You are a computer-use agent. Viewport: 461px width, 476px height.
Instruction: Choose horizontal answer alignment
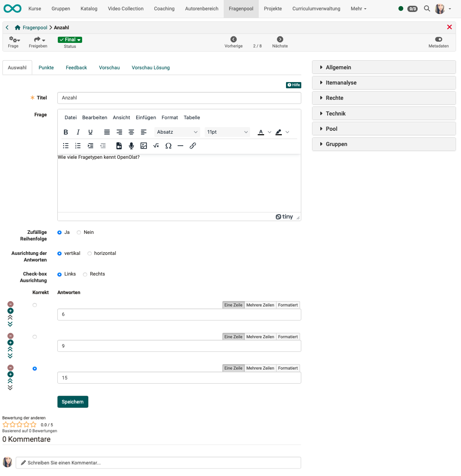click(90, 254)
